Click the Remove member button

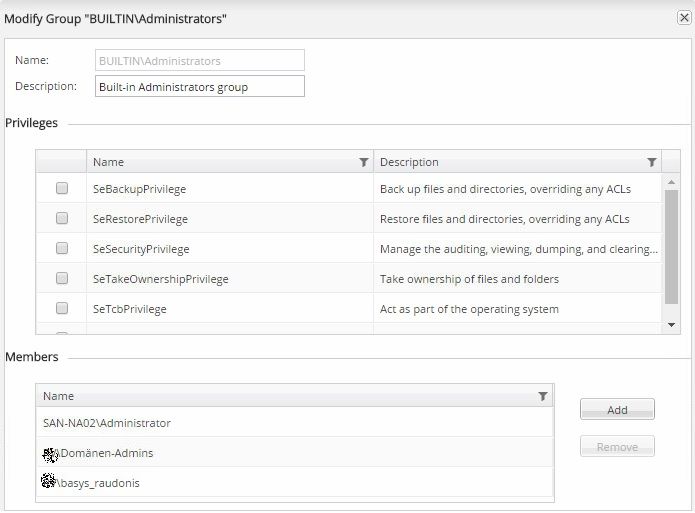pos(617,447)
